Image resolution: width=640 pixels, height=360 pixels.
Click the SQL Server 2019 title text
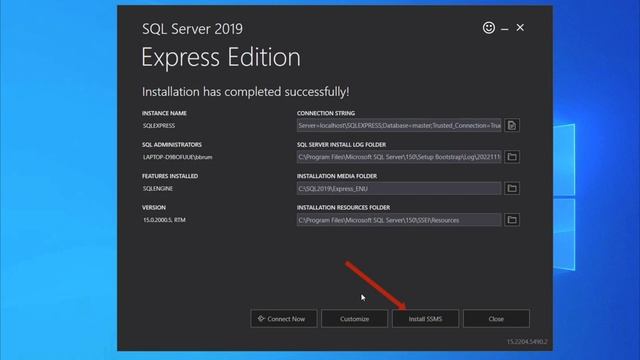coord(192,29)
